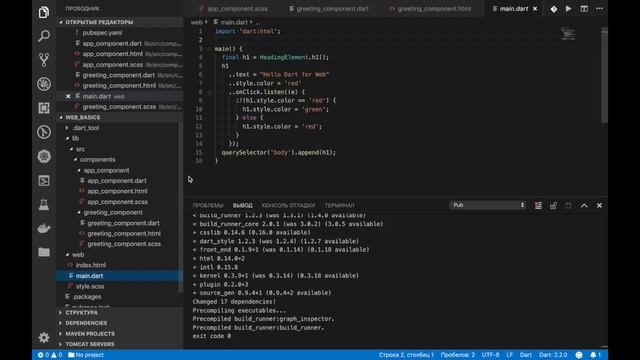The width and height of the screenshot is (640, 360).
Task: Collapse the web folder
Action: [78, 255]
